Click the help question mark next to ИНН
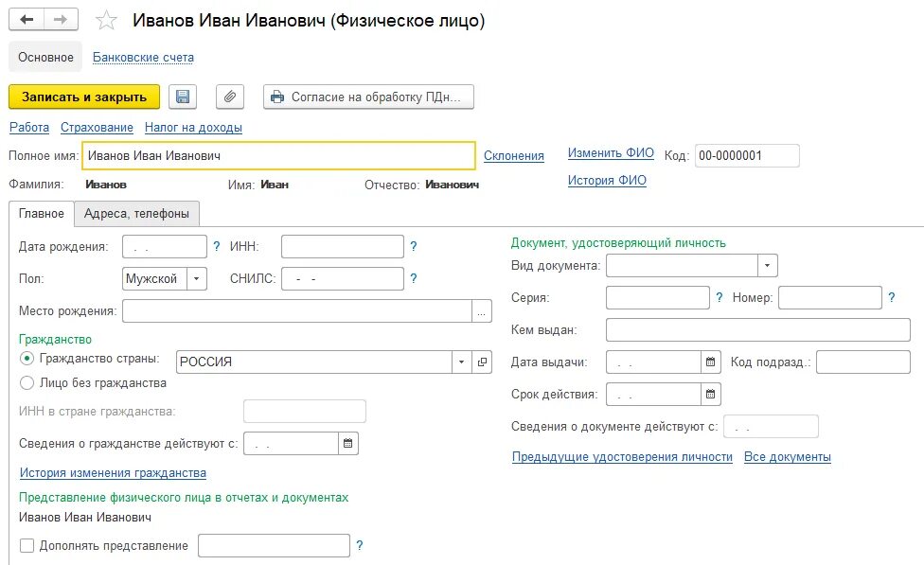This screenshot has height=565, width=924. [413, 246]
